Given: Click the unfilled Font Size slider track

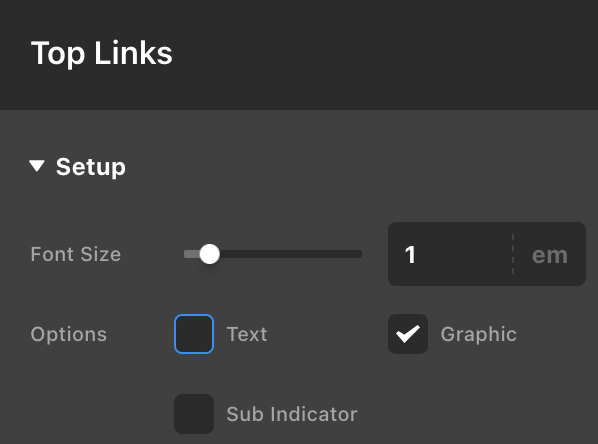Looking at the screenshot, I should pyautogui.click(x=291, y=254).
